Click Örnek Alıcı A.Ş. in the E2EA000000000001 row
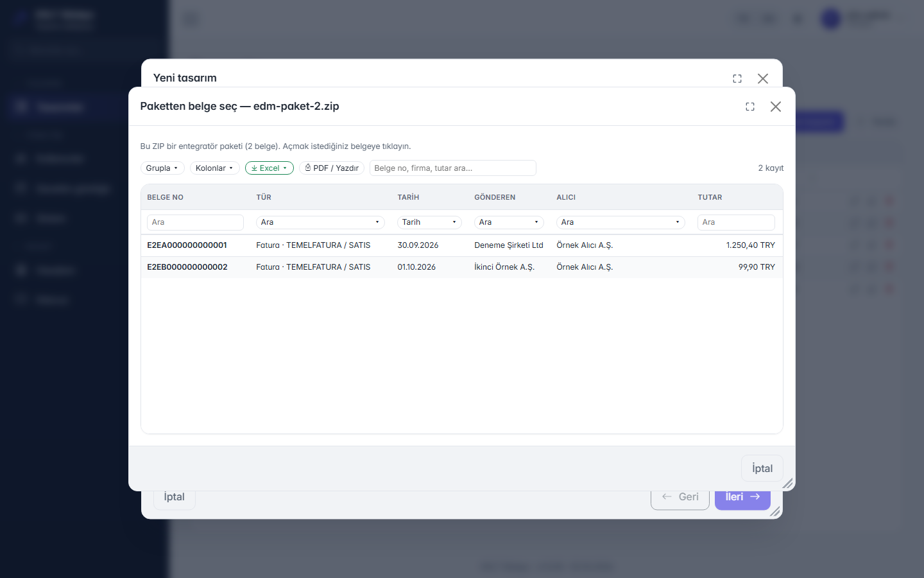The width and height of the screenshot is (924, 578). click(x=585, y=245)
